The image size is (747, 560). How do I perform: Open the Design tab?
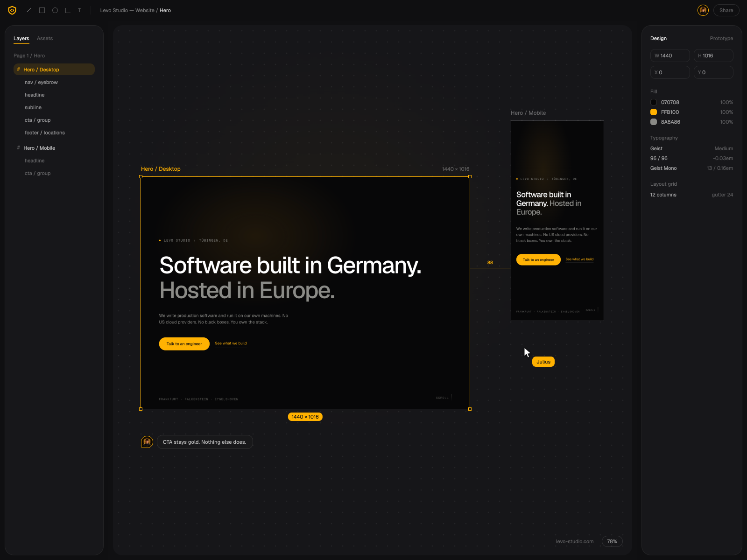pyautogui.click(x=658, y=38)
